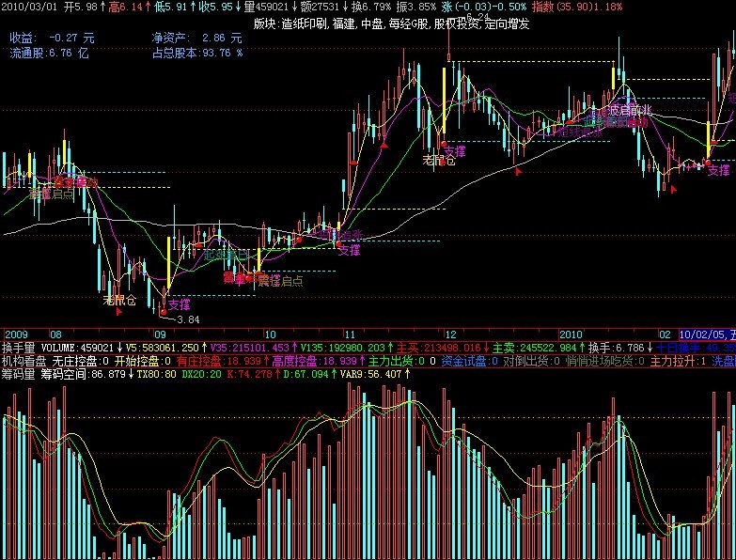Click the '主买:213498.016' value
The width and height of the screenshot is (736, 560).
pos(439,348)
